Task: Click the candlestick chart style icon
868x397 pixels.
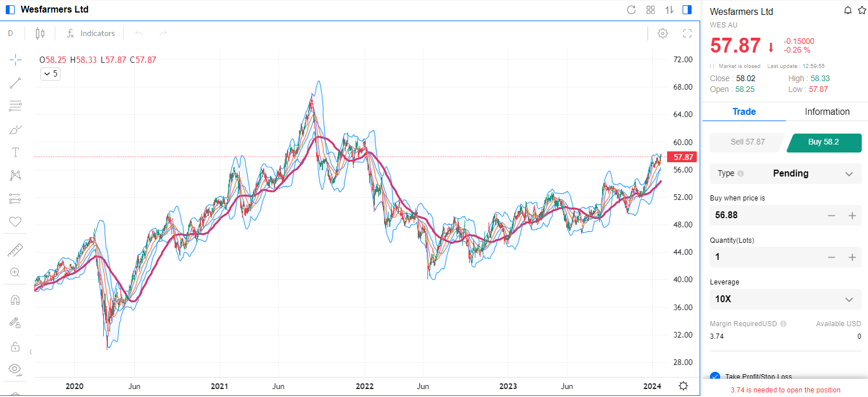Action: 40,34
